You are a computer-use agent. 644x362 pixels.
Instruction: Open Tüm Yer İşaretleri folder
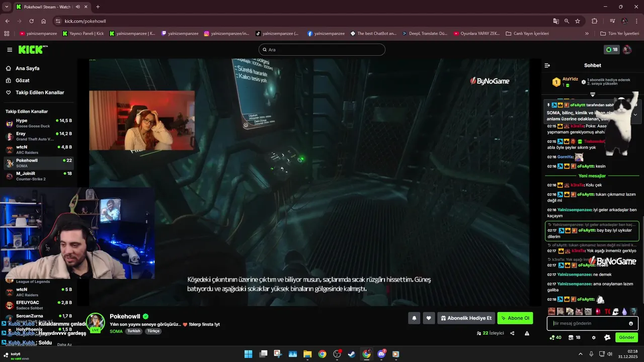click(x=620, y=34)
